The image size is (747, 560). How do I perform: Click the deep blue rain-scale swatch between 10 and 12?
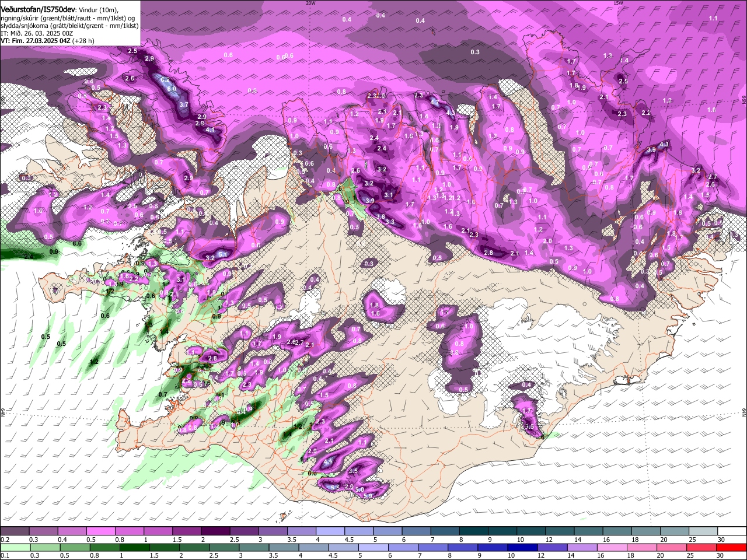click(522, 547)
